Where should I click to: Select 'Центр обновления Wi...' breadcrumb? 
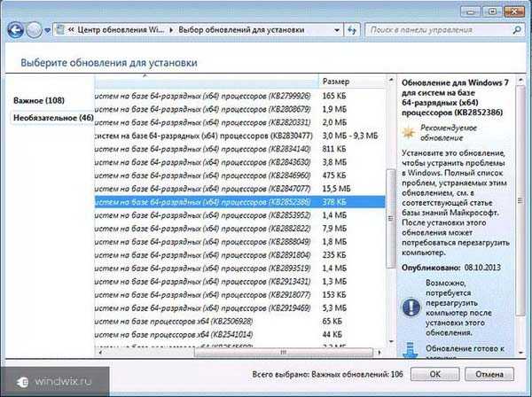pyautogui.click(x=121, y=30)
